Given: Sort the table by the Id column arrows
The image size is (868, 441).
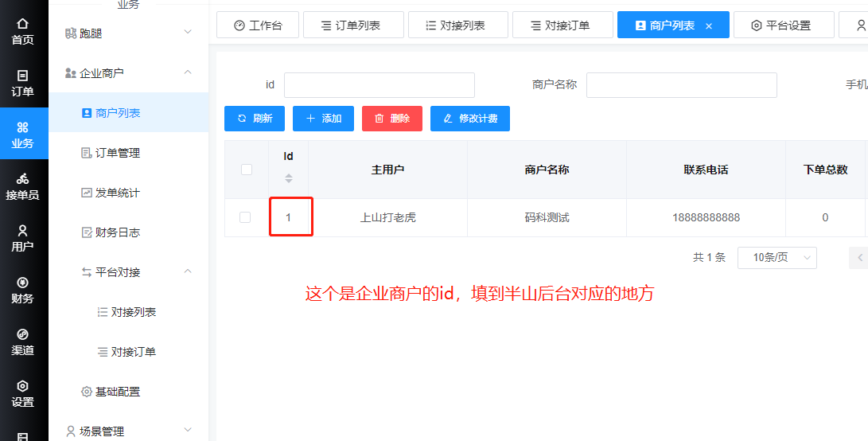Looking at the screenshot, I should pos(289,178).
